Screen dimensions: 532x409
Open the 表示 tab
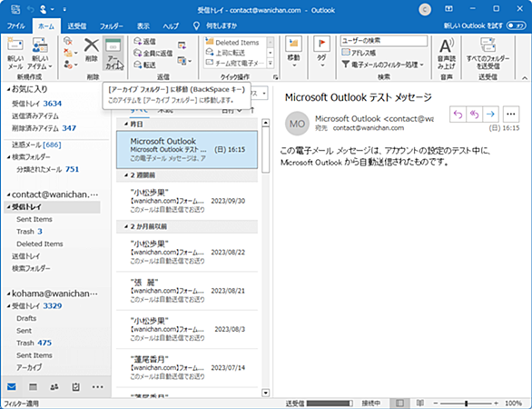tap(143, 26)
